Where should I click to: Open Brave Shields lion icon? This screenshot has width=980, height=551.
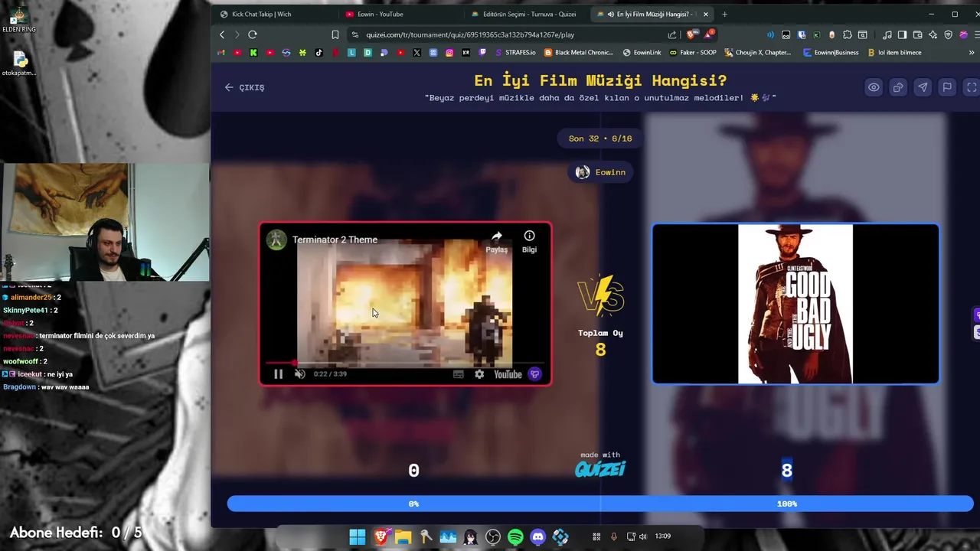tap(691, 34)
